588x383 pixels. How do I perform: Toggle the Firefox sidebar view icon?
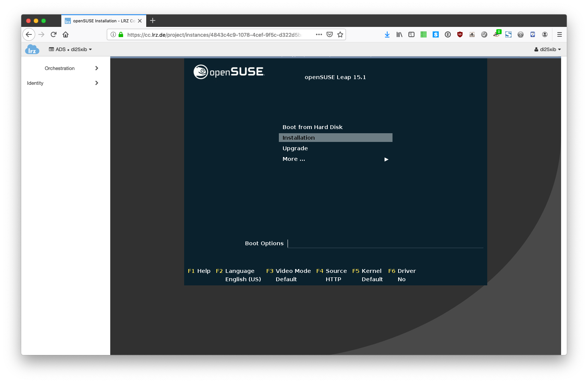(x=411, y=34)
